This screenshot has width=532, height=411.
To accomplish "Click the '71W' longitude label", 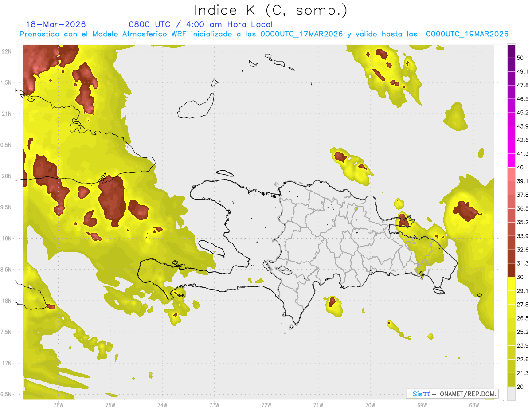I will 318,405.
